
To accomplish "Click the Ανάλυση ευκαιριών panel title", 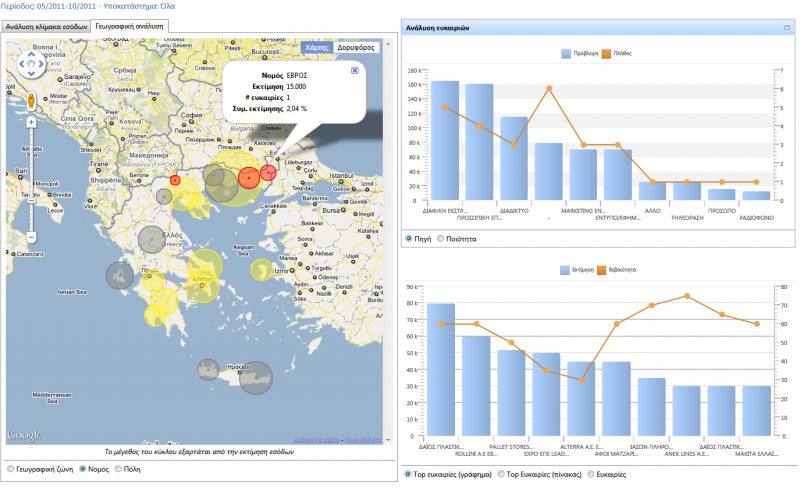I will pyautogui.click(x=437, y=28).
